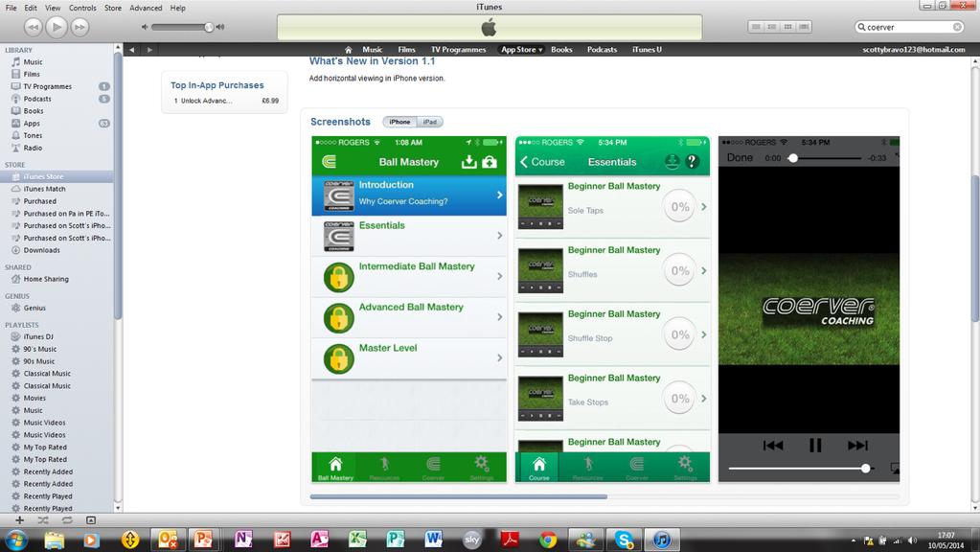The height and width of the screenshot is (552, 980).
Task: Click the system tray volume icon
Action: click(913, 540)
